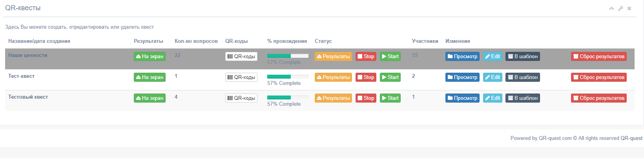Viewport: 644px width, 158px height.
Task: Open QR-коды for Тестовый квест
Action: tap(241, 98)
